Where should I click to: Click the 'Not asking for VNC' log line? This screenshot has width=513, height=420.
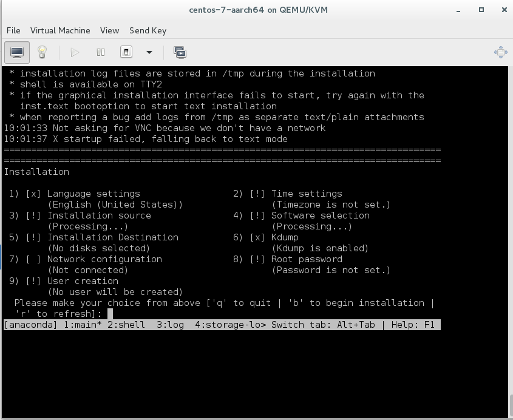point(165,128)
